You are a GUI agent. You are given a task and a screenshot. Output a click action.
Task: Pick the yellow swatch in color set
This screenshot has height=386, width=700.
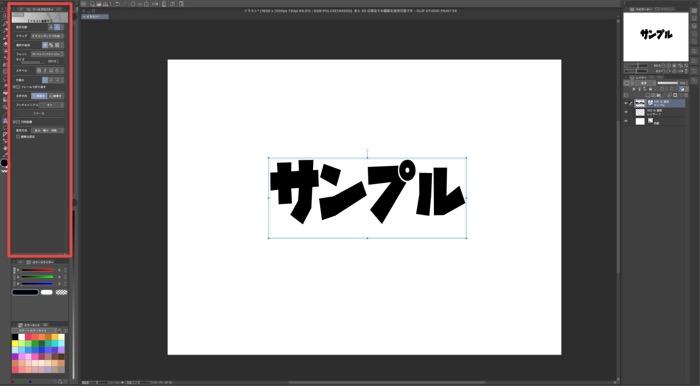click(15, 344)
